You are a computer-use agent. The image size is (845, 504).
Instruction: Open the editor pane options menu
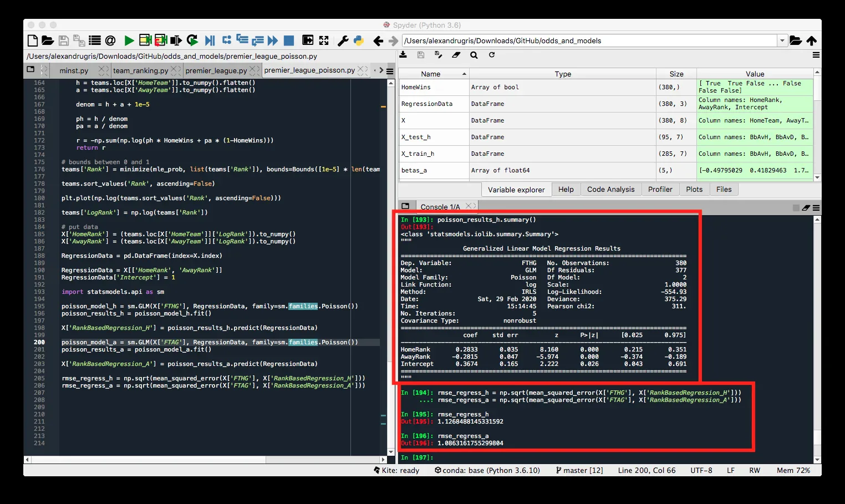coord(390,71)
